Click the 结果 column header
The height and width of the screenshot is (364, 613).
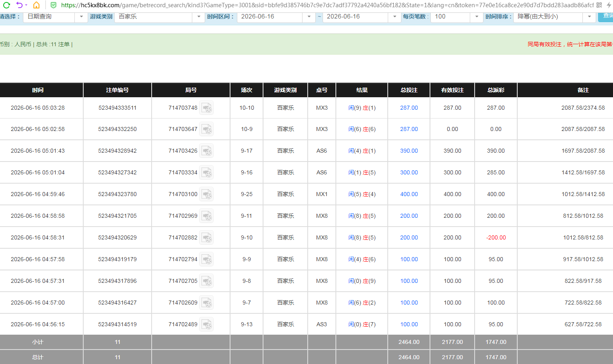pyautogui.click(x=362, y=90)
